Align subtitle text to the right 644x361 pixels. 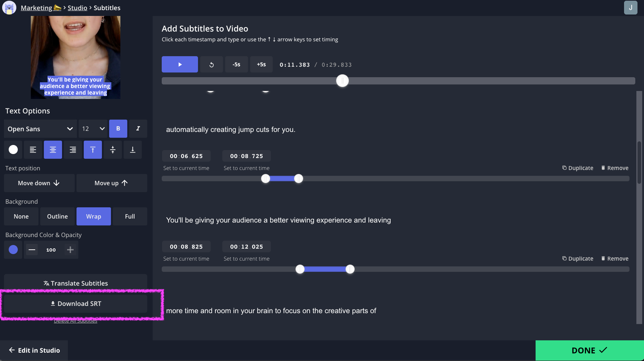[73, 150]
